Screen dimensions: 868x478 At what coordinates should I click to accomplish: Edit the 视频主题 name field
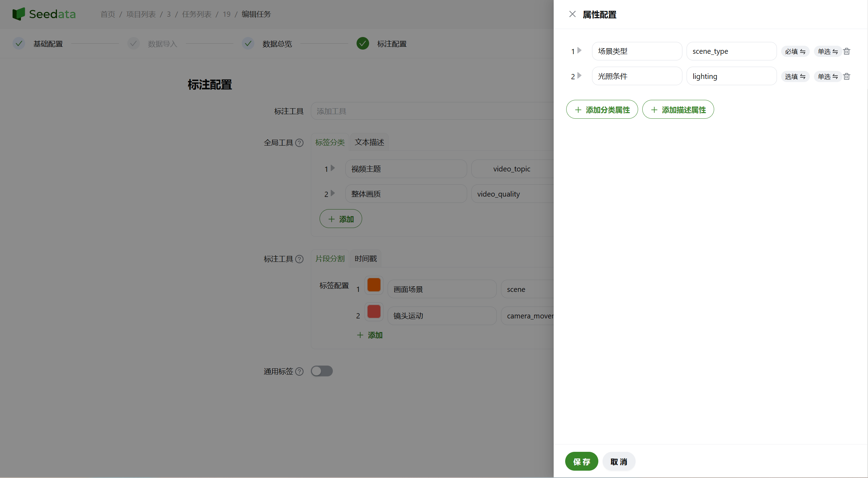pos(406,169)
